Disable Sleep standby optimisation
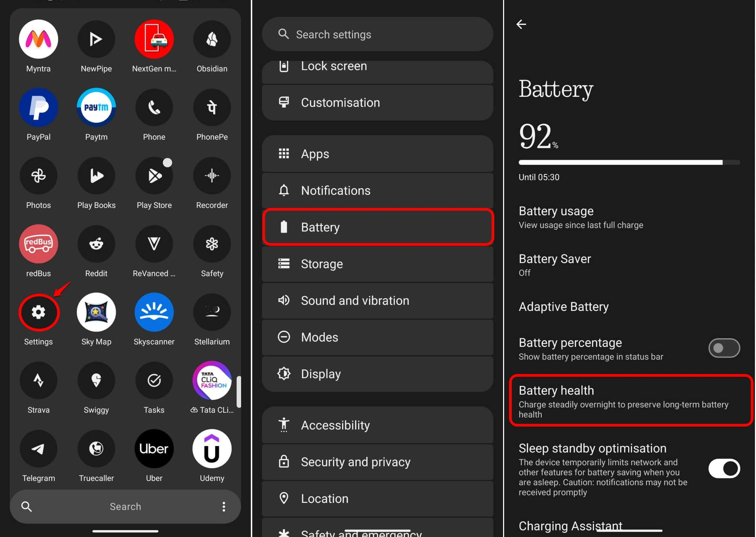 pos(724,468)
